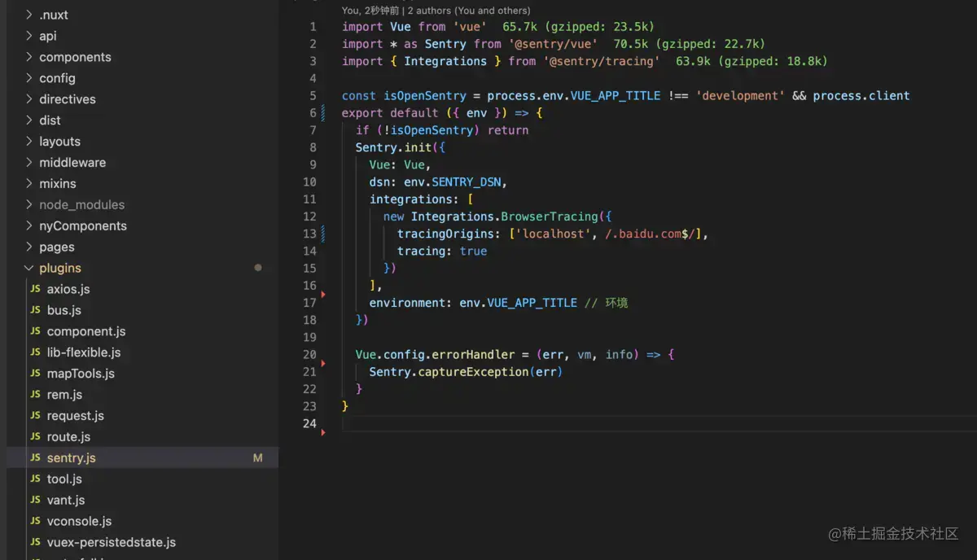Viewport: 977px width, 560px height.
Task: Click the '@sentry/tracing' import string
Action: 602,61
